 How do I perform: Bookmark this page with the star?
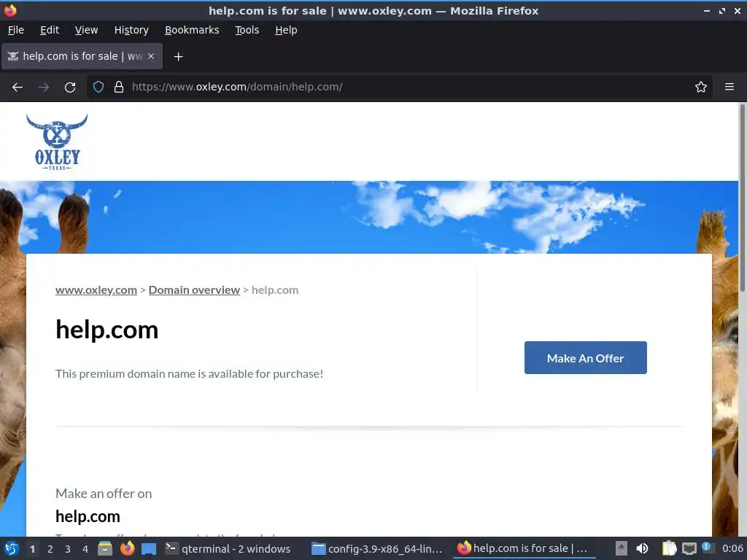coord(701,87)
